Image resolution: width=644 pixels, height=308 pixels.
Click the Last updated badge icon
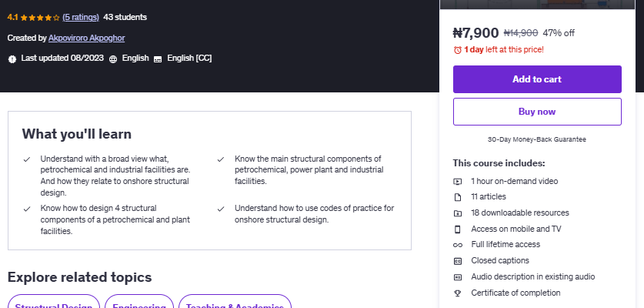point(12,59)
